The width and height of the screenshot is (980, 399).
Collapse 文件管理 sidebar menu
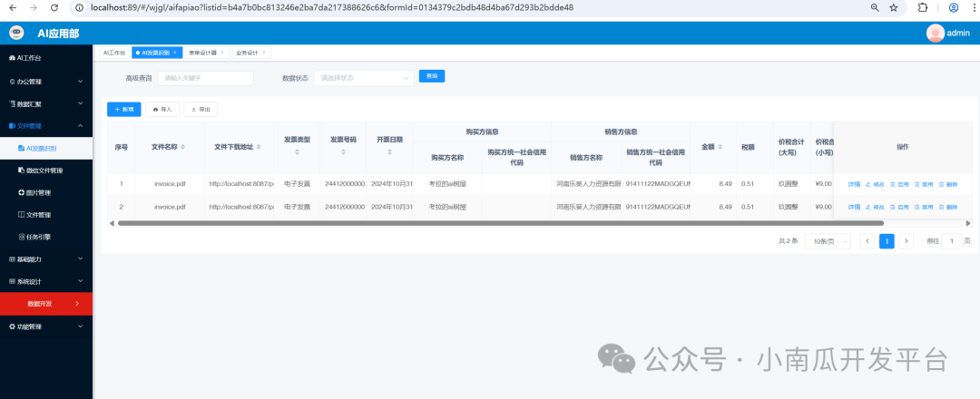[x=46, y=125]
